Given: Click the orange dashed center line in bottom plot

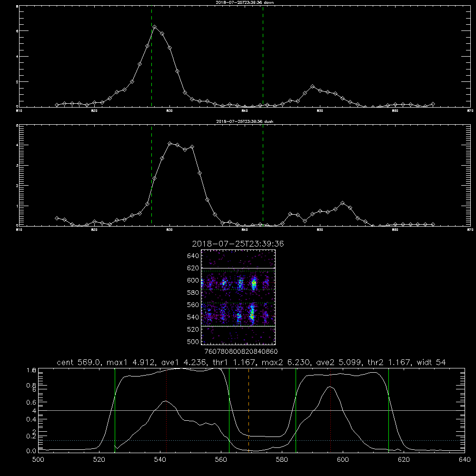Looking at the screenshot, I should coord(248,411).
